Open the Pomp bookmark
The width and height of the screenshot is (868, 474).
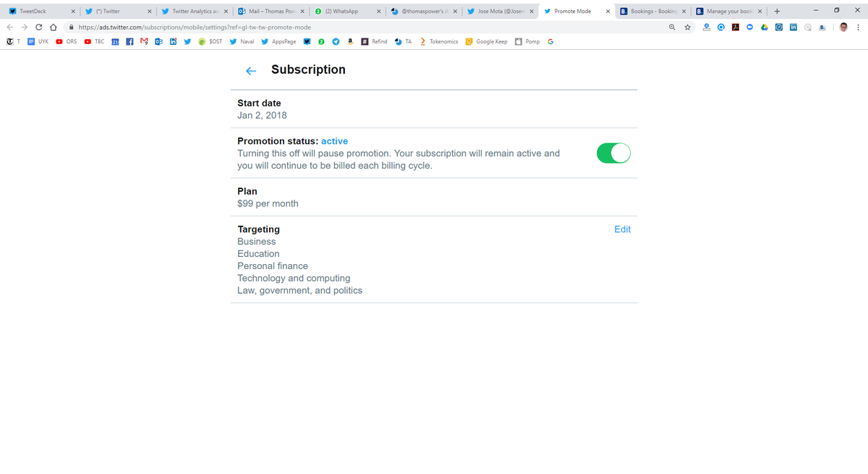click(527, 41)
